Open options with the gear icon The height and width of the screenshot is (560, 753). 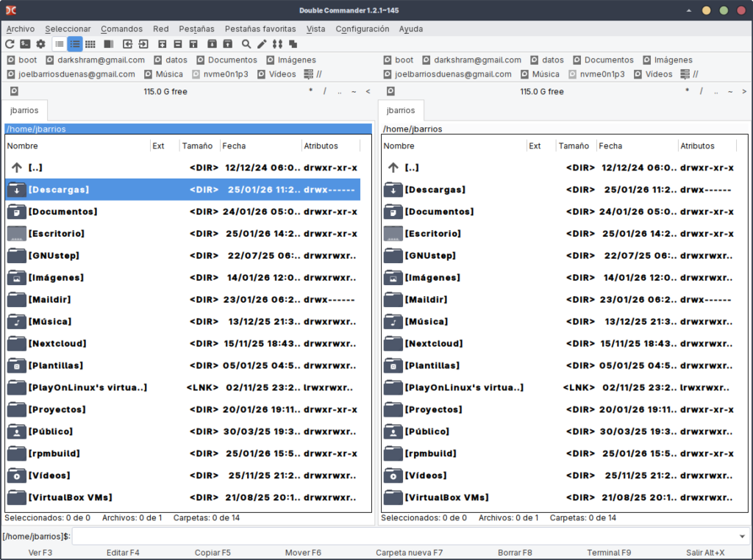point(41,44)
